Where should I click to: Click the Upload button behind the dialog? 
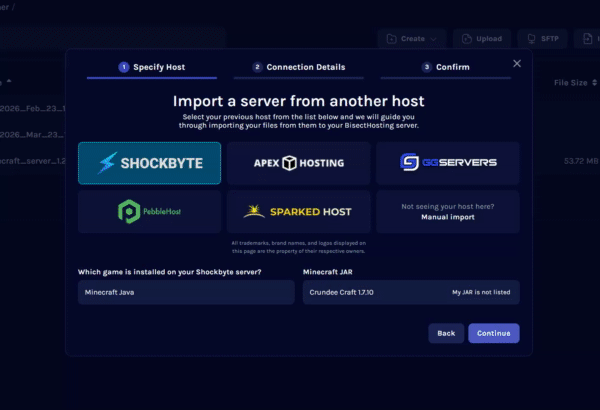482,39
